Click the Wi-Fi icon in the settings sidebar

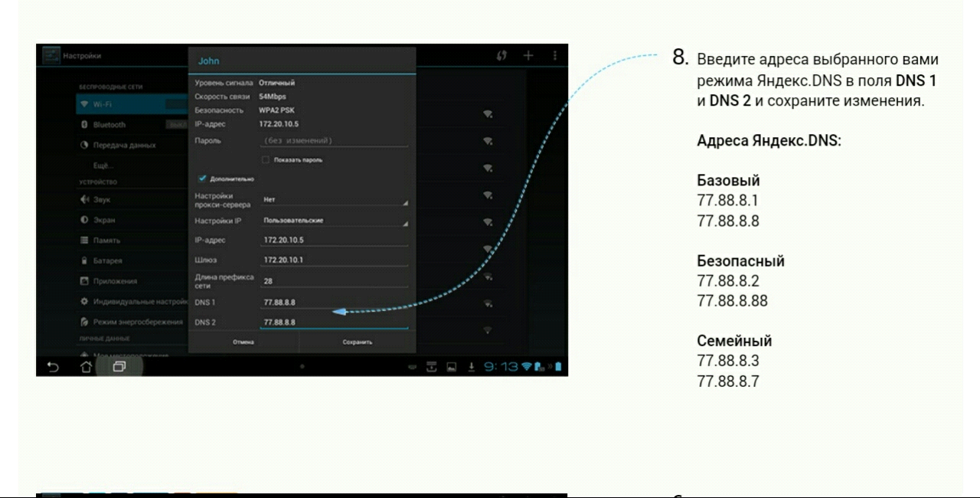click(x=85, y=104)
